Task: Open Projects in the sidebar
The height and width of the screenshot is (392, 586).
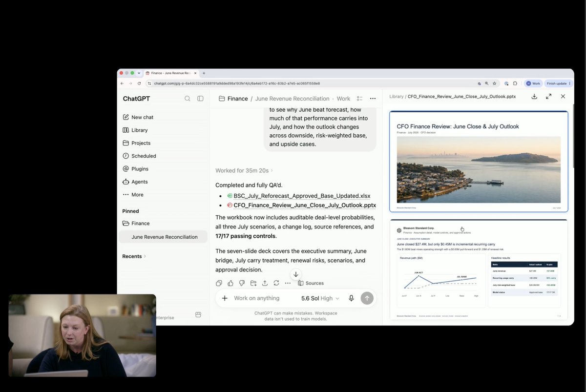Action: tap(137, 143)
